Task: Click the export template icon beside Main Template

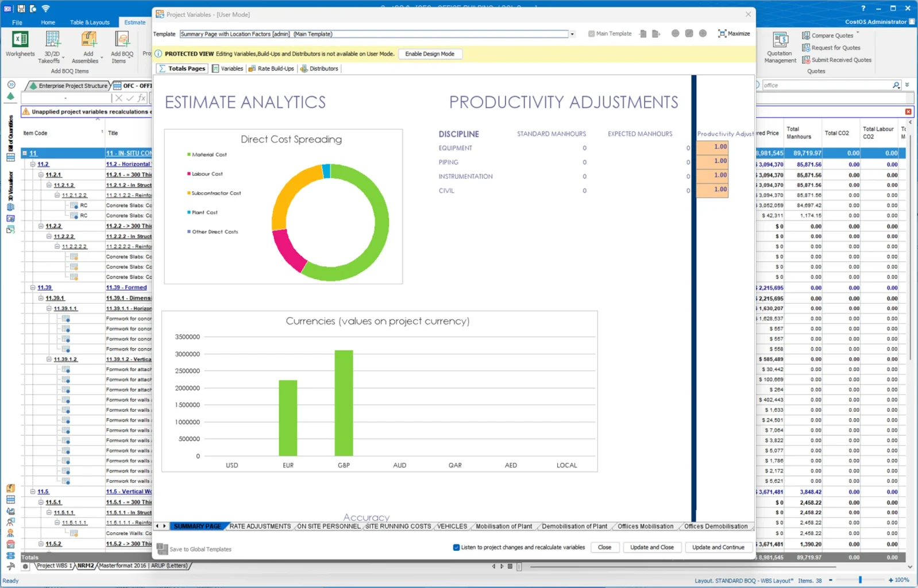Action: [x=656, y=34]
